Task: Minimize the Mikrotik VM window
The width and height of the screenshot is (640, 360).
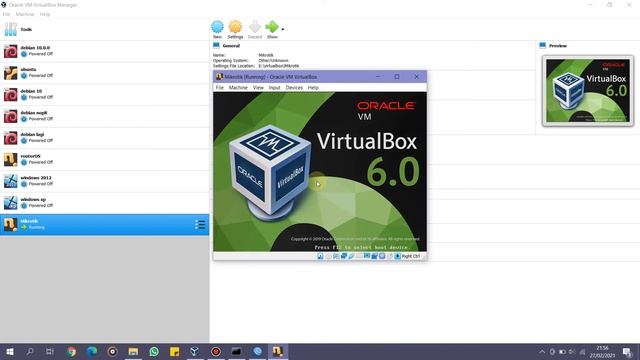Action: point(378,77)
